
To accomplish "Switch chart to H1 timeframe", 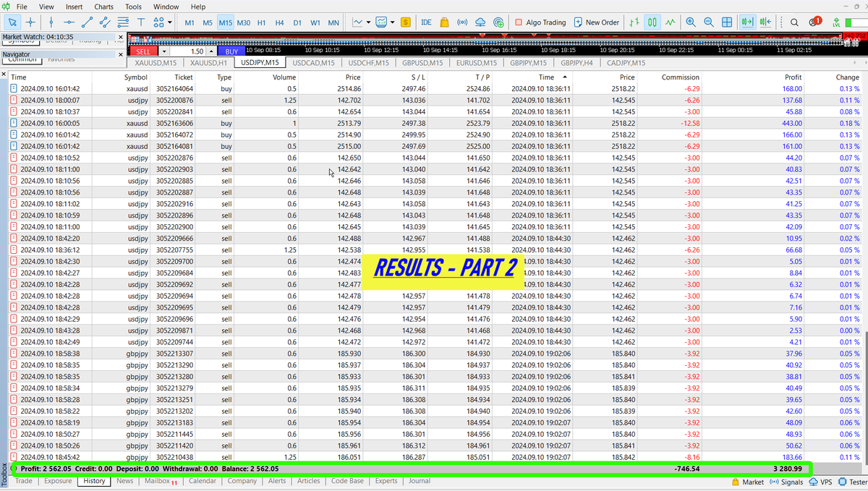I will tap(262, 22).
